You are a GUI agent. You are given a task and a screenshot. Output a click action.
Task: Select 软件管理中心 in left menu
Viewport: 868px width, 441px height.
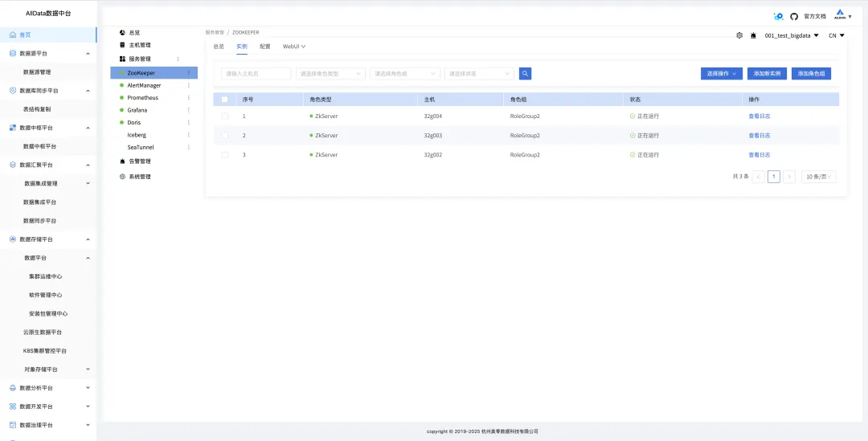(45, 295)
